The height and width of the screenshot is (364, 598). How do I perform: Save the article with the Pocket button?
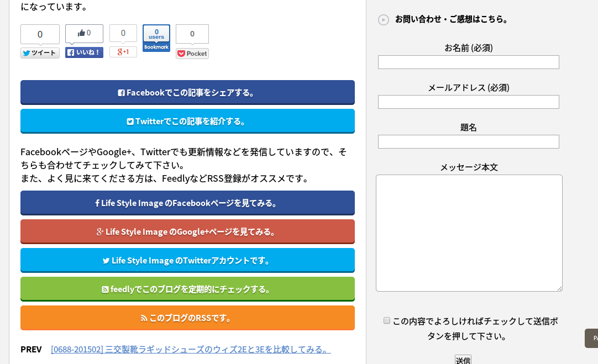click(192, 54)
